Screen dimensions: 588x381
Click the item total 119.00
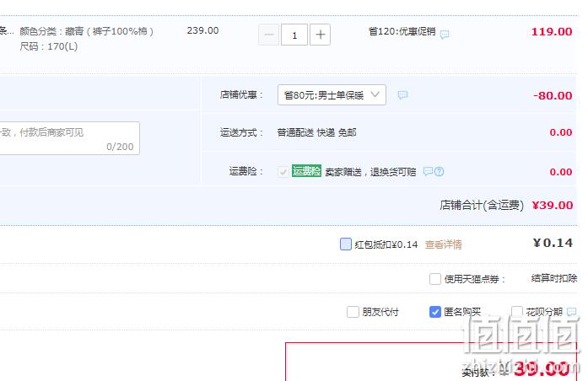[552, 32]
